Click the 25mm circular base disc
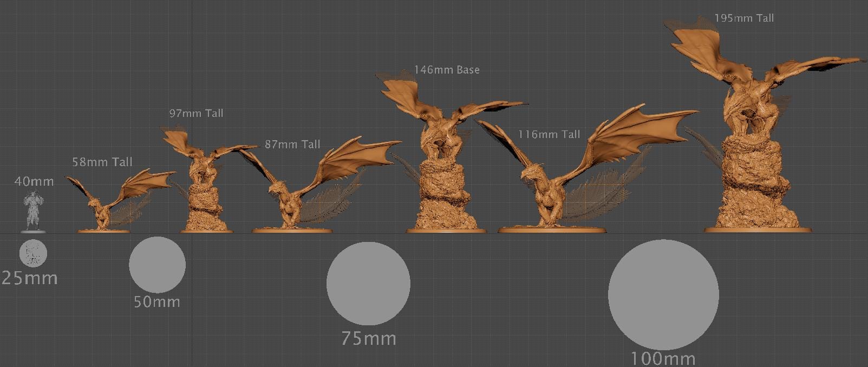The image size is (868, 367). coord(34,253)
